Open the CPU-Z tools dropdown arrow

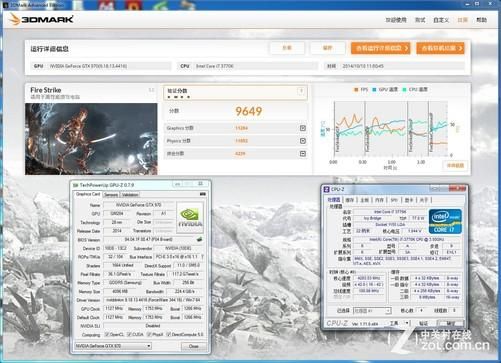click(407, 323)
